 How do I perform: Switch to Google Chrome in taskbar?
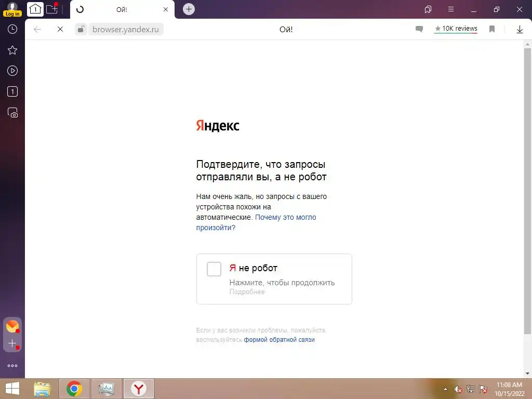(74, 389)
